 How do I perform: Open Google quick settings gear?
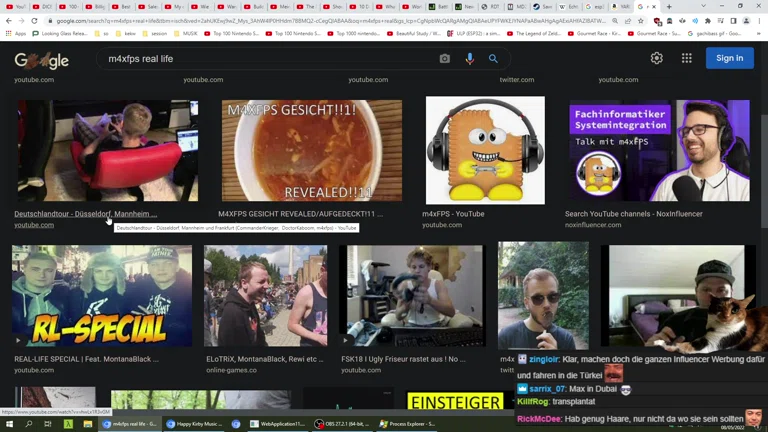pyautogui.click(x=657, y=58)
